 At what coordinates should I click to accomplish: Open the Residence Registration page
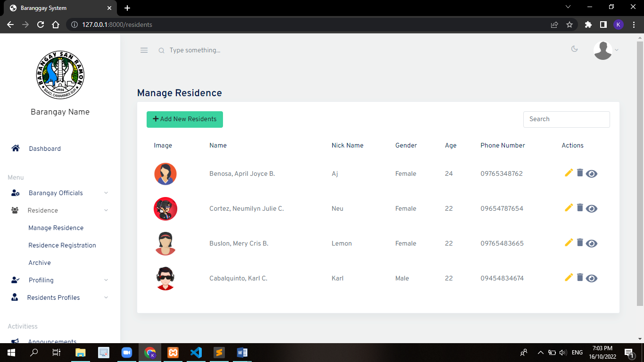tap(62, 245)
